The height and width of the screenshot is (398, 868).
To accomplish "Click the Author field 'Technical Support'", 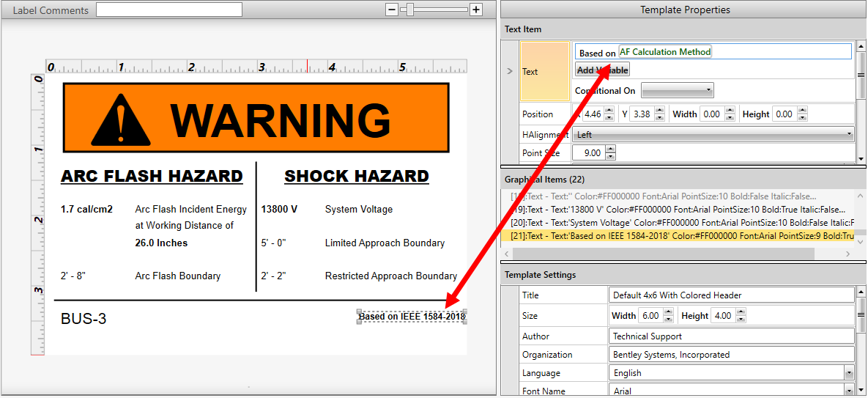I will point(731,336).
